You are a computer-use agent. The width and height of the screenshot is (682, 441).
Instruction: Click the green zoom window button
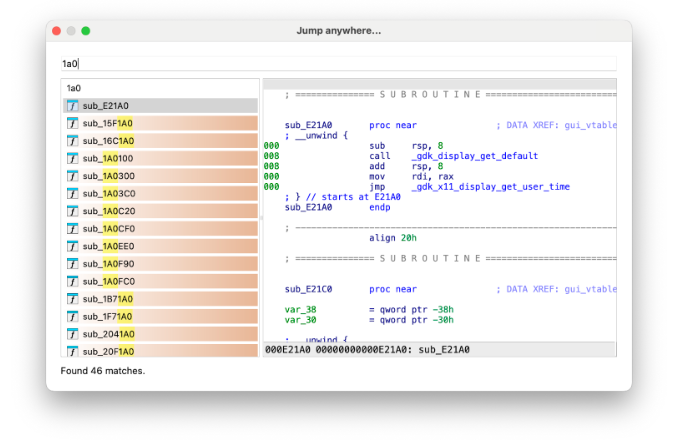86,31
